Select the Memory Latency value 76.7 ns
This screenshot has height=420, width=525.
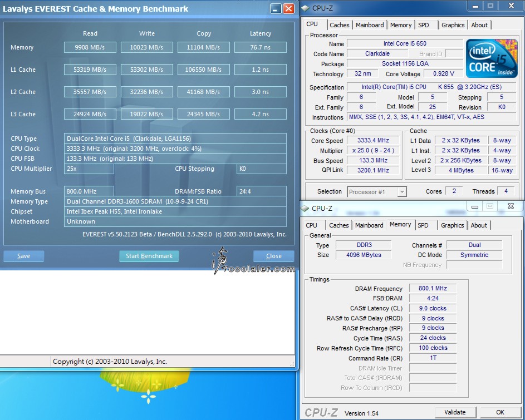[261, 47]
